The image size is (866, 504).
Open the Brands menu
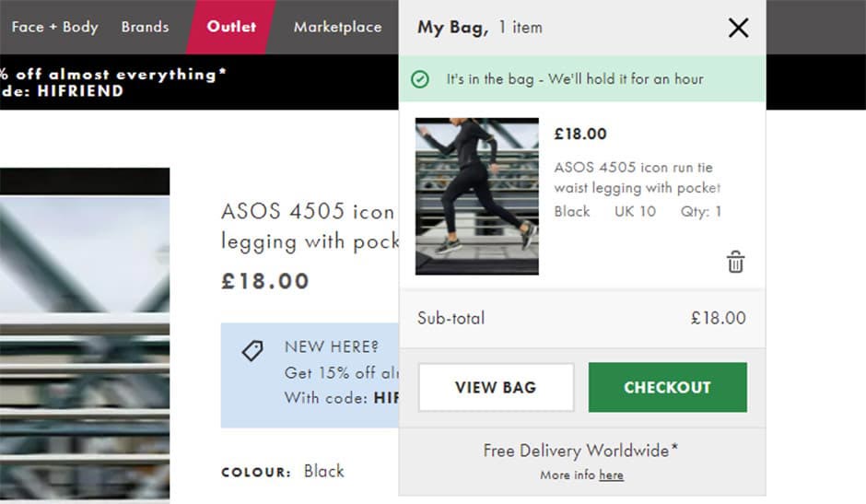[145, 27]
